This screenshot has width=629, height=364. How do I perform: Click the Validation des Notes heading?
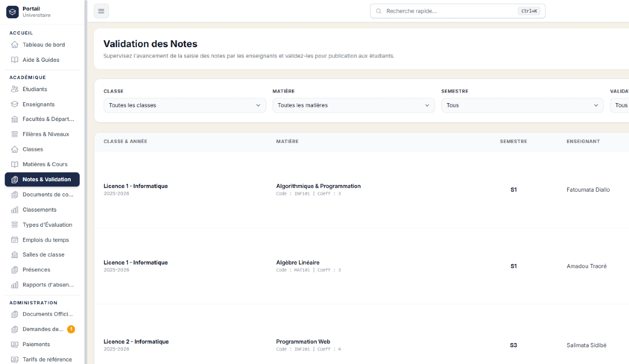point(150,44)
